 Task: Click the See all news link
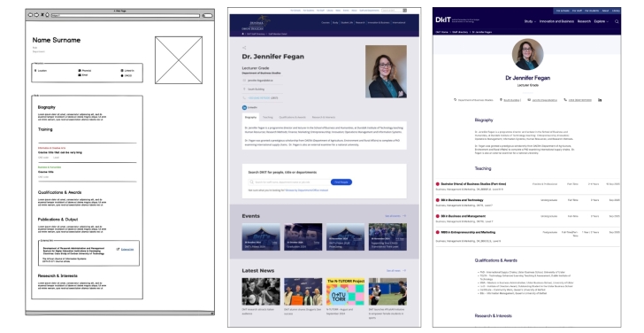pos(396,270)
